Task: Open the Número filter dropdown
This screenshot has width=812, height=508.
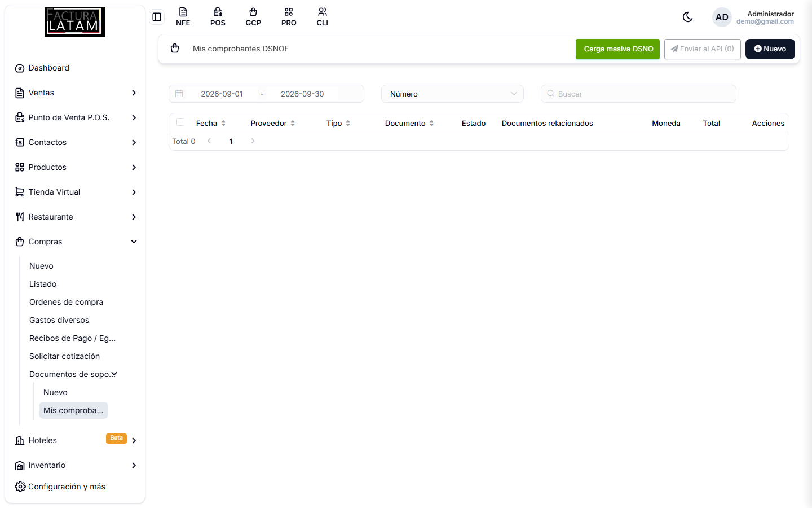Action: click(x=452, y=94)
